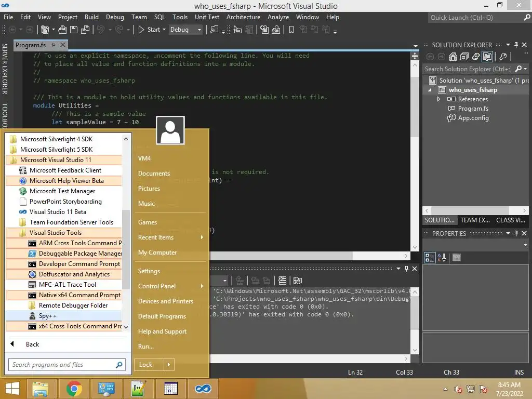Open File Explorer from the taskbar
532x399 pixels.
(x=41, y=389)
